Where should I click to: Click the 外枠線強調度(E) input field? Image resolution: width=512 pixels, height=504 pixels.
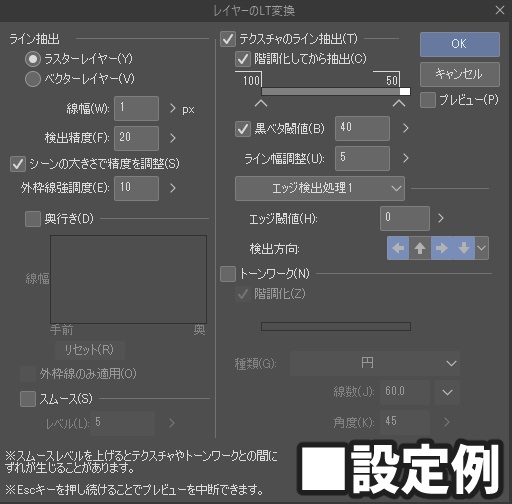[136, 188]
